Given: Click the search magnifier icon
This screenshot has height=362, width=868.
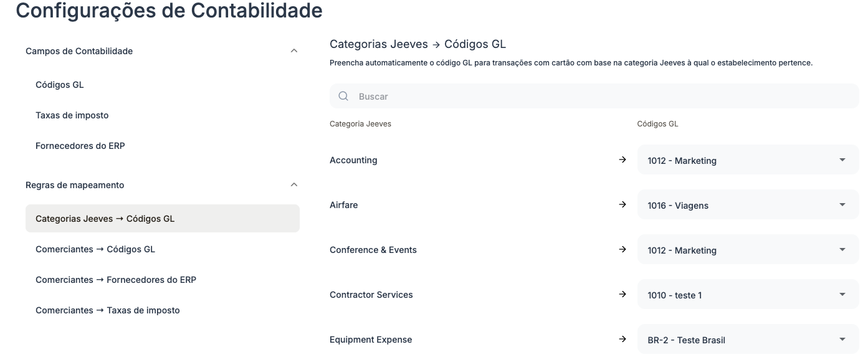Looking at the screenshot, I should click(343, 97).
